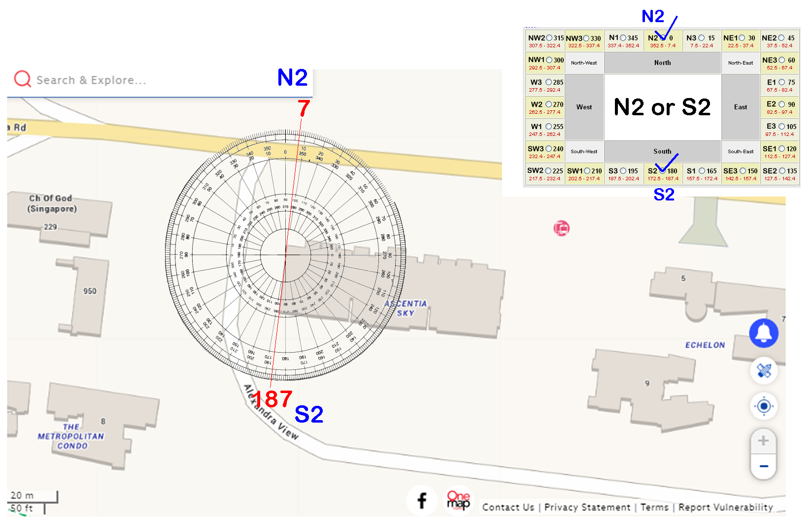Open the Privacy Statement link
The height and width of the screenshot is (528, 812).
(587, 507)
